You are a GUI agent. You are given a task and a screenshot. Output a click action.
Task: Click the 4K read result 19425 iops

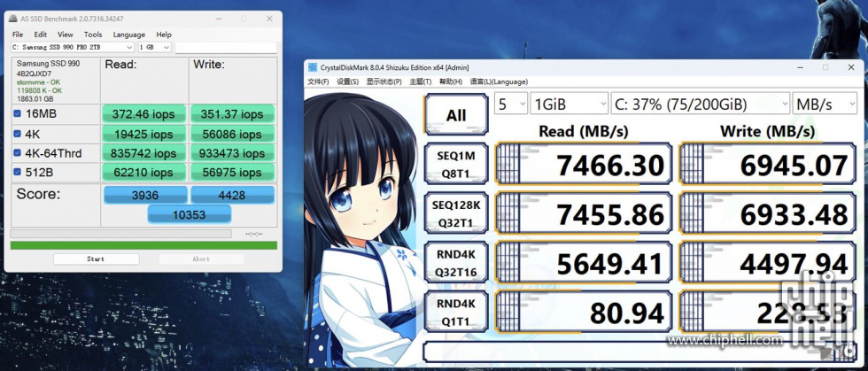point(143,134)
